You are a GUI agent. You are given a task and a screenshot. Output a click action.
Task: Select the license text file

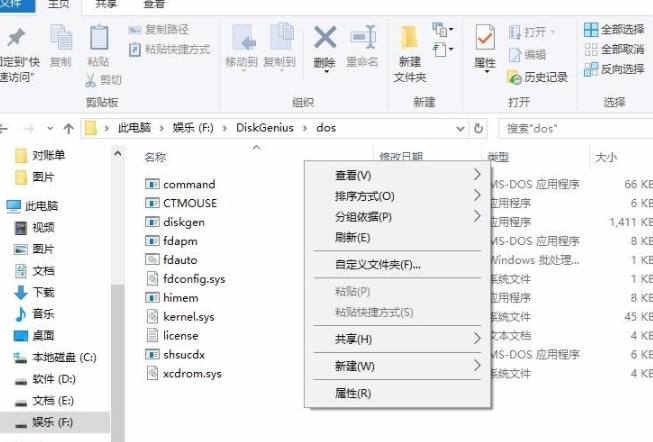[172, 336]
